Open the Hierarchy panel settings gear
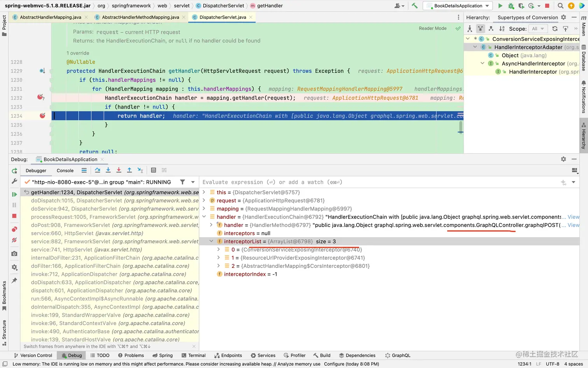This screenshot has width=588, height=368. tap(563, 18)
